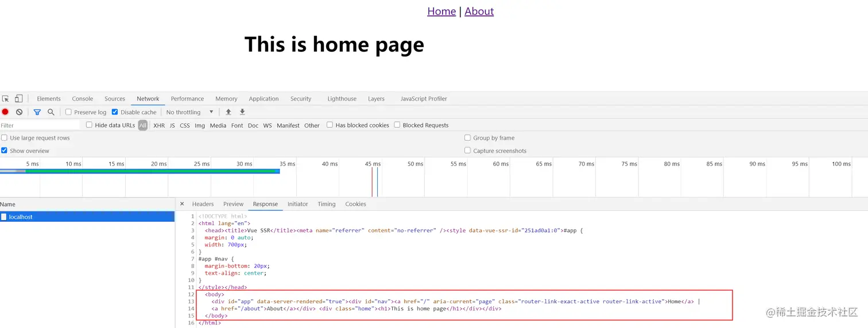Click the network Filter text field
This screenshot has width=868, height=328.
[40, 125]
